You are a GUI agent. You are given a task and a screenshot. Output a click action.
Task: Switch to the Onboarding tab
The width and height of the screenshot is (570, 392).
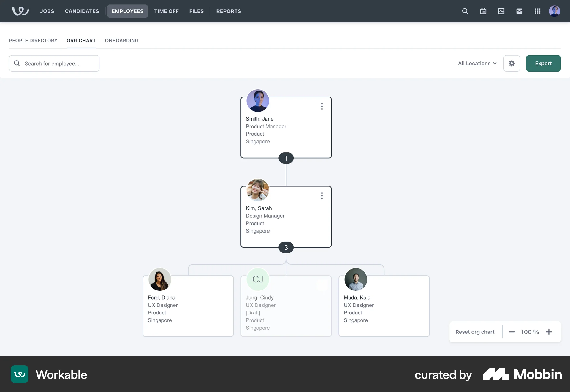[x=122, y=40]
